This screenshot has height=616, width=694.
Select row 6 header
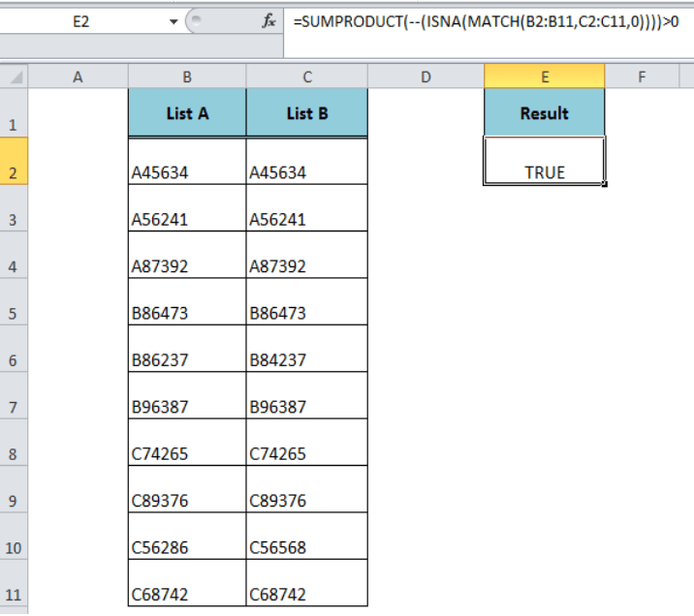click(14, 349)
